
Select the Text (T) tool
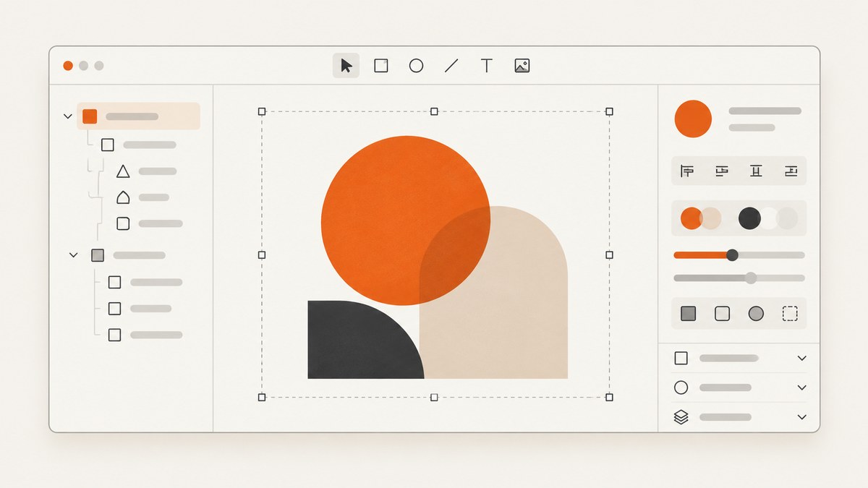pyautogui.click(x=487, y=66)
